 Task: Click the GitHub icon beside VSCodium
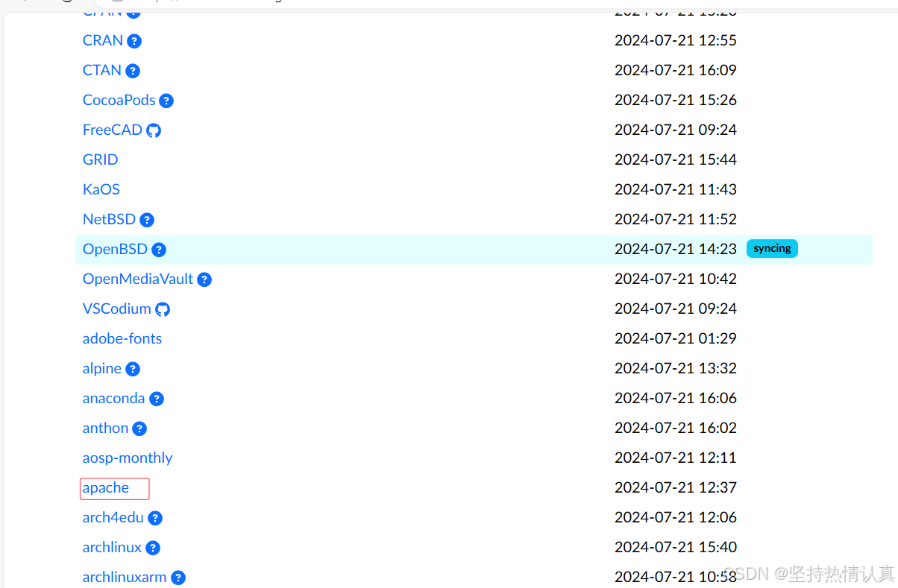[x=163, y=309]
